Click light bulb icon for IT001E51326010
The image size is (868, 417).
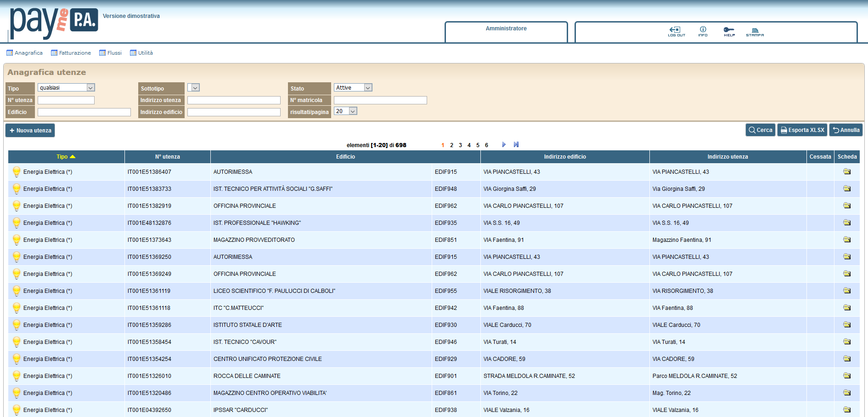[17, 376]
